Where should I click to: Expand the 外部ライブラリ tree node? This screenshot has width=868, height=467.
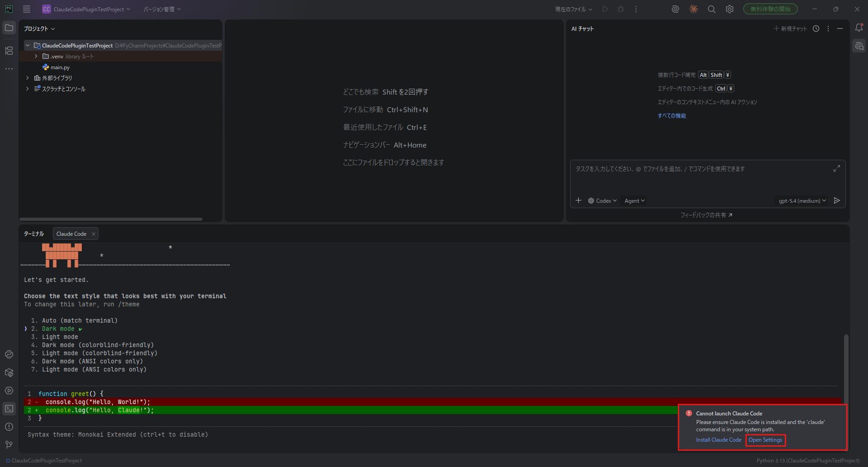[28, 78]
